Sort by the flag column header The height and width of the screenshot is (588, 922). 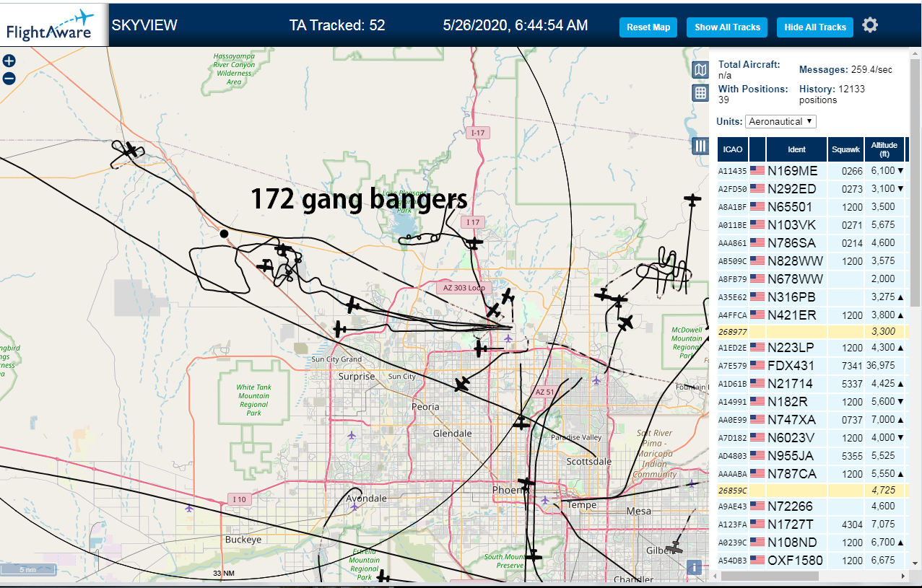pos(757,149)
